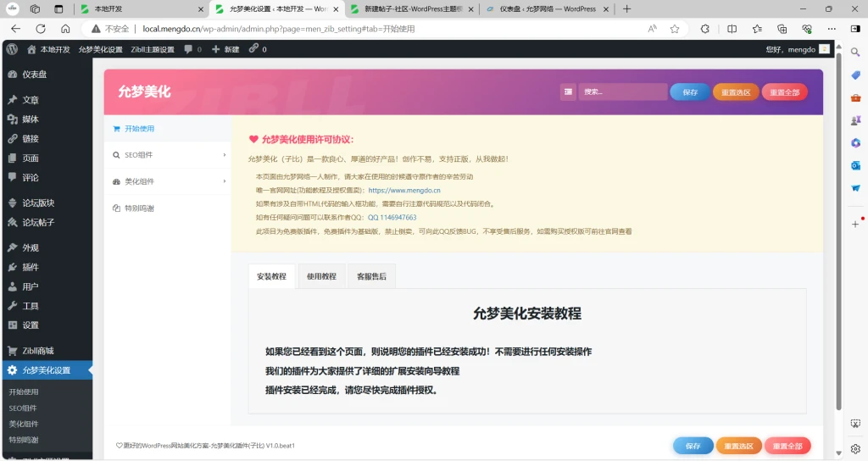Expand SEO组件 section in settings nav

coord(167,155)
